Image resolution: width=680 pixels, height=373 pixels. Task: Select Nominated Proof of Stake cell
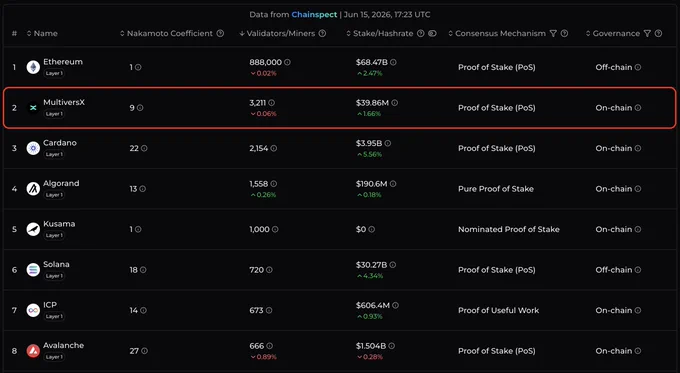pyautogui.click(x=509, y=229)
